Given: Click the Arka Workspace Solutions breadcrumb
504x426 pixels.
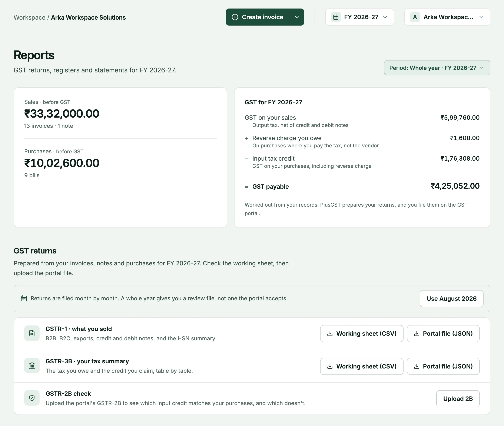Looking at the screenshot, I should pyautogui.click(x=88, y=17).
